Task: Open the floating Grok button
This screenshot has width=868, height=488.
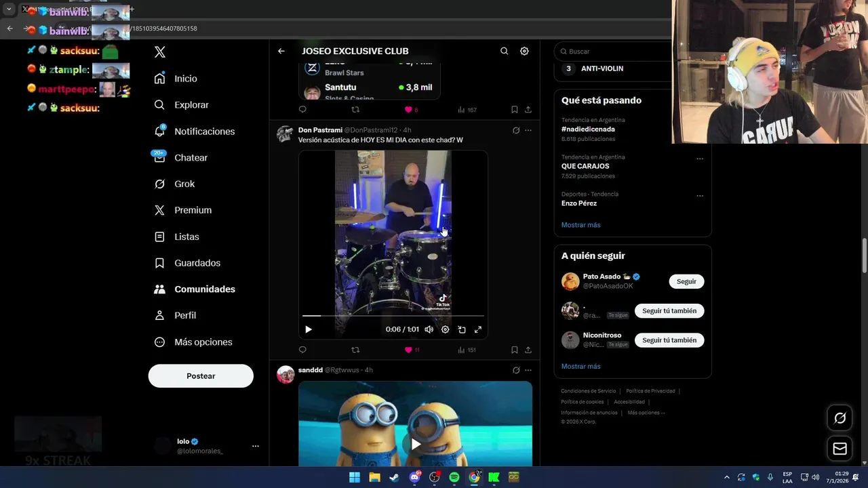Action: pos(840,418)
